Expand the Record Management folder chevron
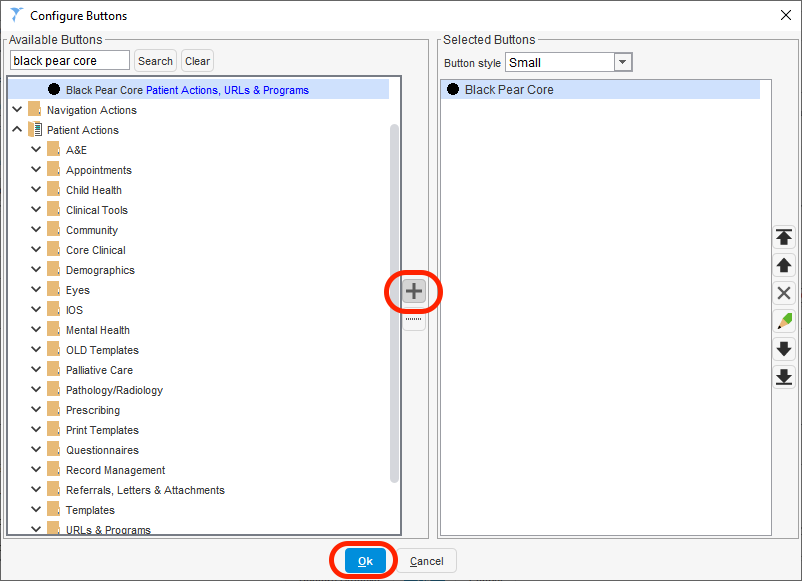 pos(36,469)
